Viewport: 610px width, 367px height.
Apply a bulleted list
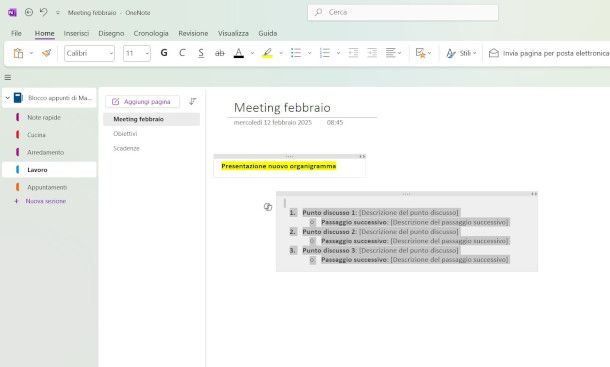coord(296,53)
